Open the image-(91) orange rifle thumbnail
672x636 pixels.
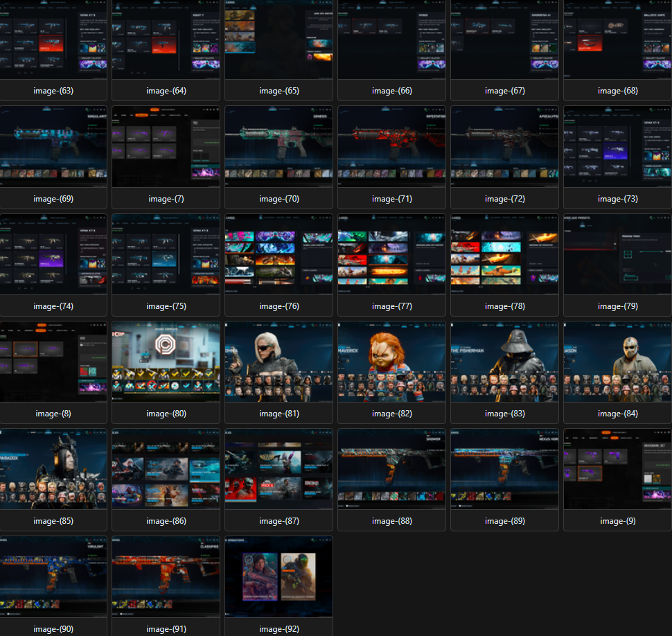[166, 577]
